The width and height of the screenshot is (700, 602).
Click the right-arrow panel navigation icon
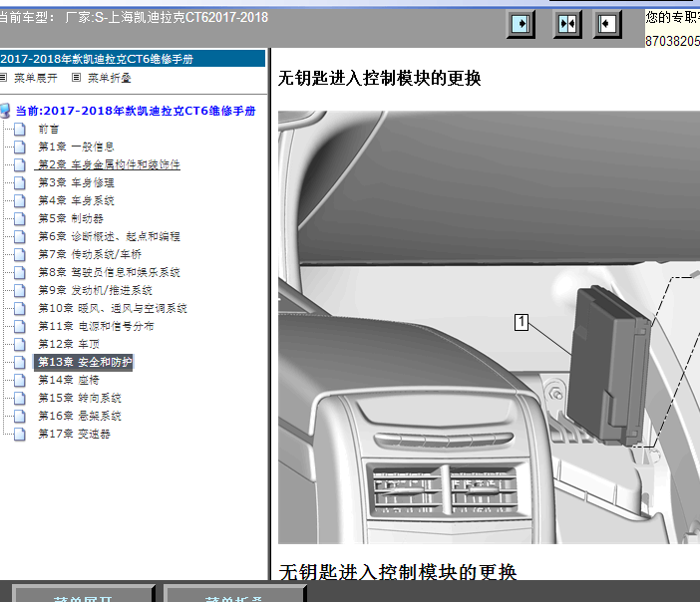point(521,24)
